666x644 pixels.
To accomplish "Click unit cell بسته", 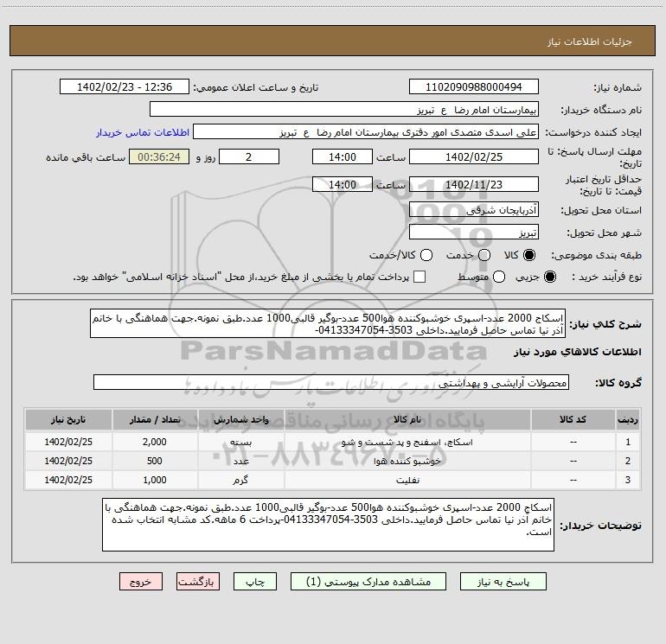I will coord(240,442).
